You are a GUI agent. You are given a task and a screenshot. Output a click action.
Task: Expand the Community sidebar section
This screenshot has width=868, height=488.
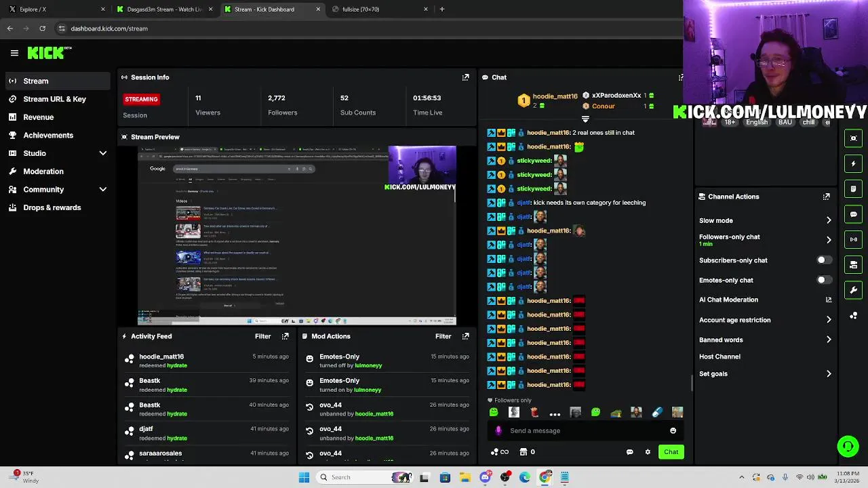(x=103, y=190)
